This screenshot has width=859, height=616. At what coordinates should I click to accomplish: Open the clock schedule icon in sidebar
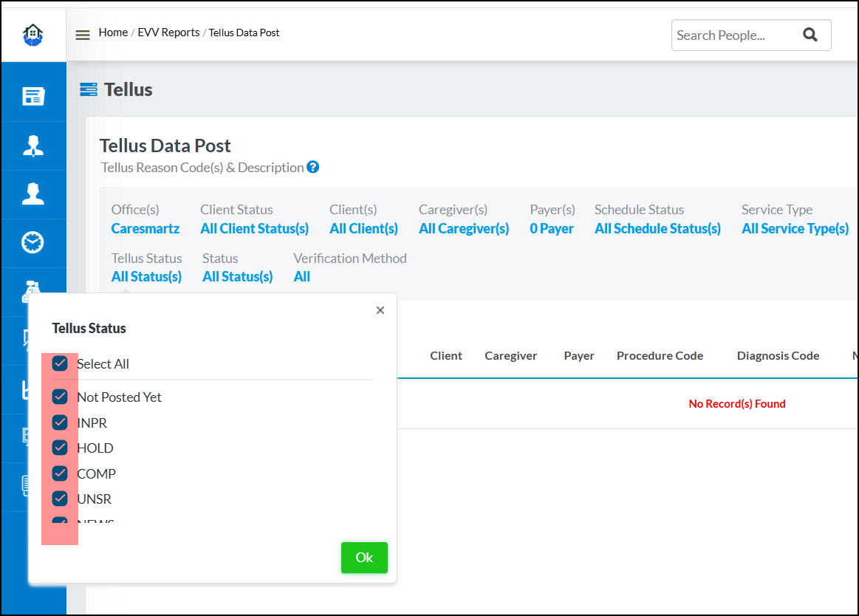pos(33,242)
